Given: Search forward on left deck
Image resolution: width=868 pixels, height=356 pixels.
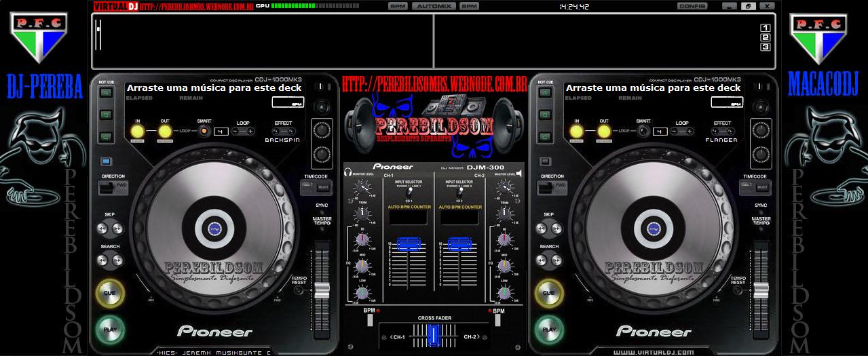Looking at the screenshot, I should tap(117, 260).
